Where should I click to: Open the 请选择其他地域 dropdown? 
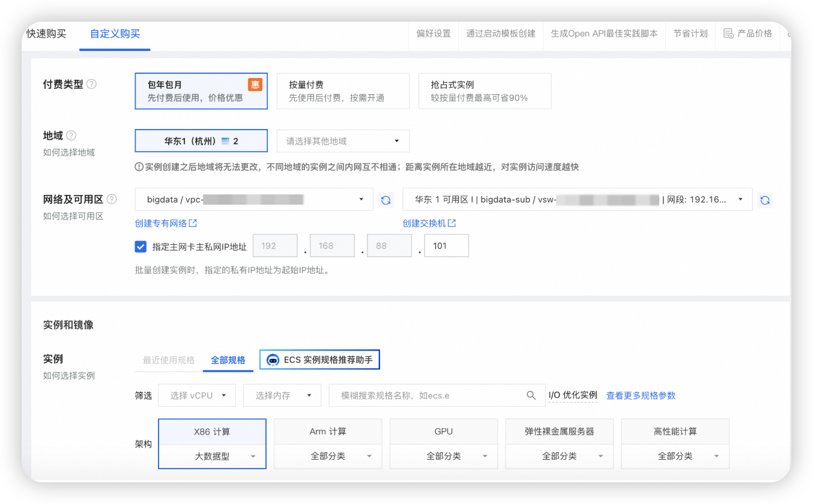coord(343,140)
